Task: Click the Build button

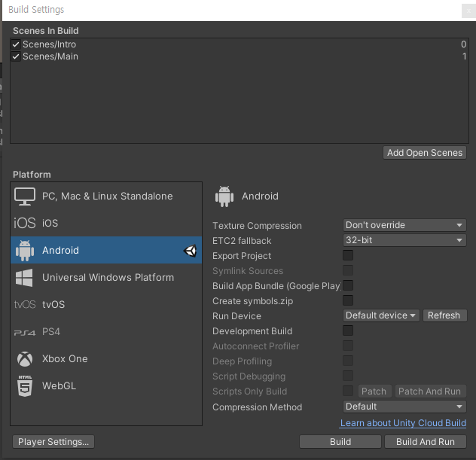Action: [340, 442]
